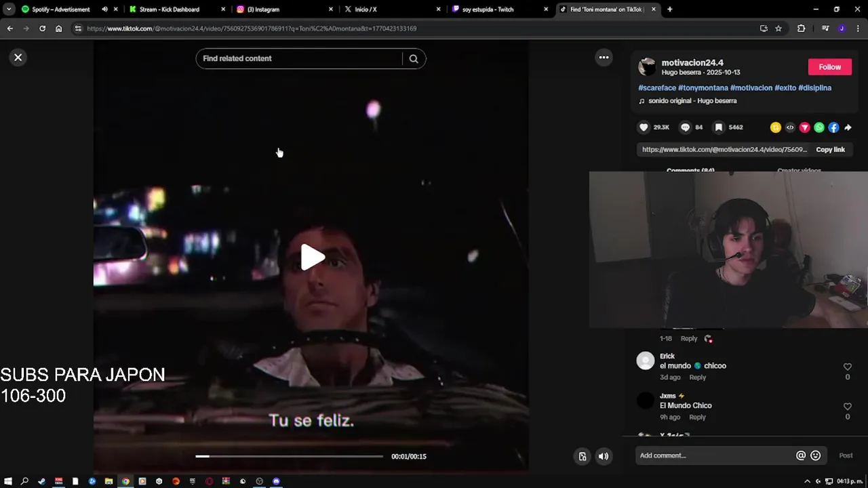This screenshot has height=488, width=868.
Task: Reload the TikTok page
Action: click(42, 28)
